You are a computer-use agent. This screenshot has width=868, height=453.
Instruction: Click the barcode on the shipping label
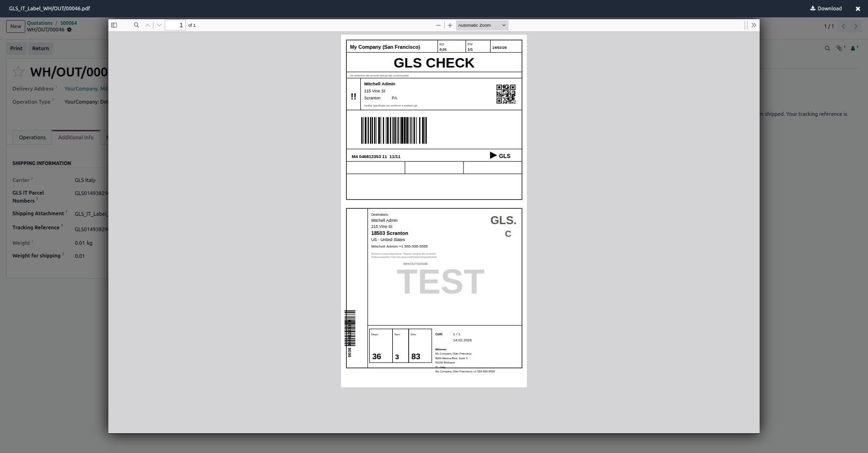(x=394, y=130)
